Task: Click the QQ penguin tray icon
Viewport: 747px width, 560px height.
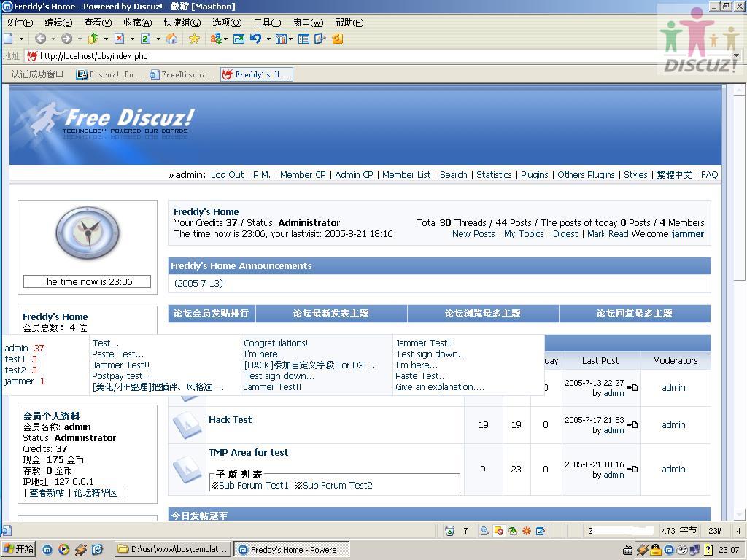Action: click(656, 550)
